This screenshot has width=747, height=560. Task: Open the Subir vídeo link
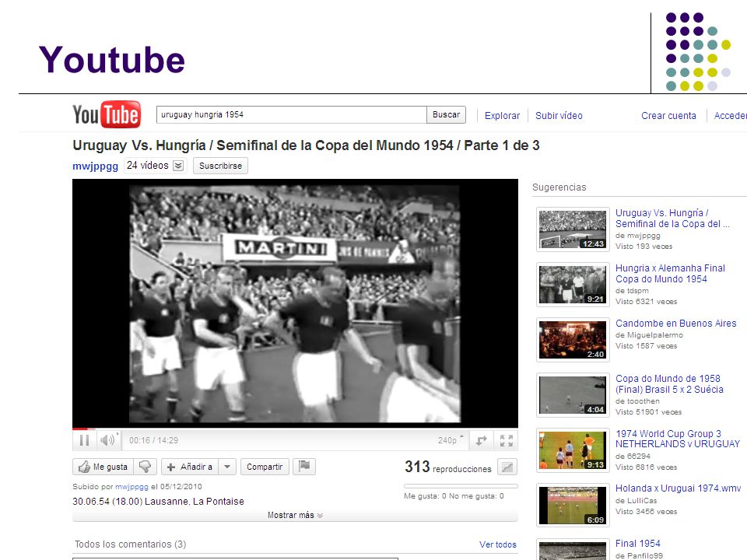coord(559,116)
